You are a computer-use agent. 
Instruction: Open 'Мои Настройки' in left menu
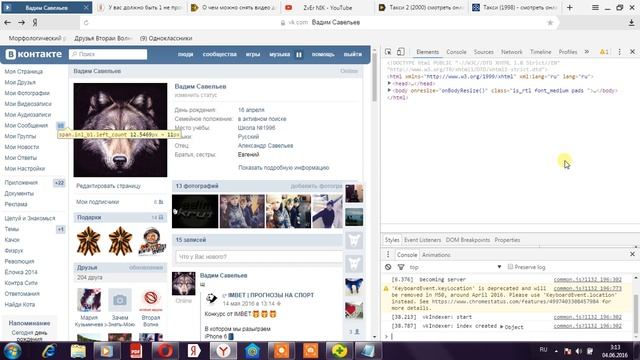(24, 168)
